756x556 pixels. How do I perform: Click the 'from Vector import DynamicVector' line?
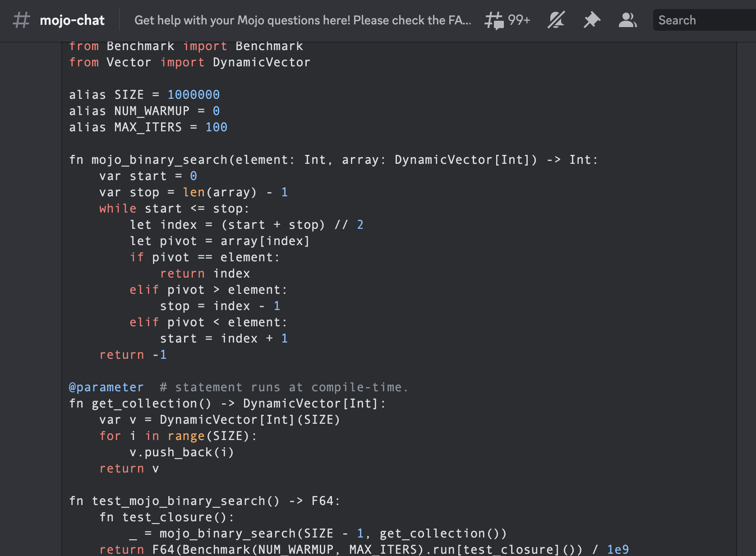pos(189,62)
